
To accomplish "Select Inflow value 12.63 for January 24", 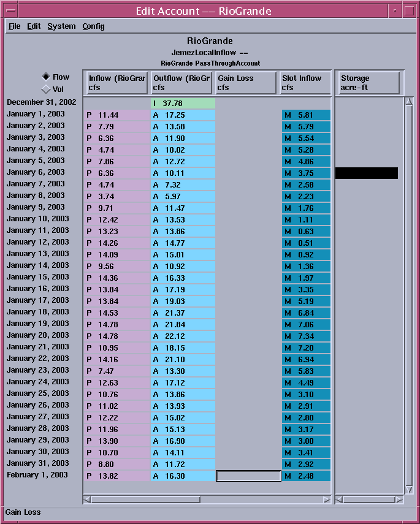I will pyautogui.click(x=118, y=382).
